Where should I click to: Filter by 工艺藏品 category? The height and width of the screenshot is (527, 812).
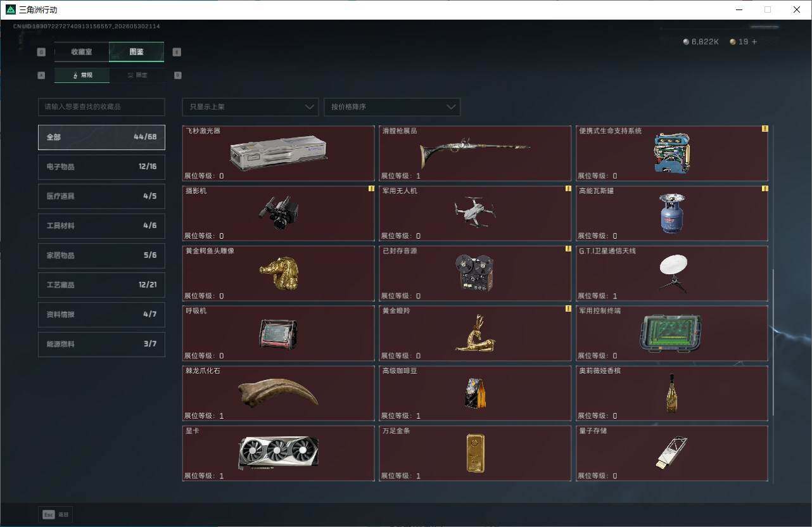[101, 285]
